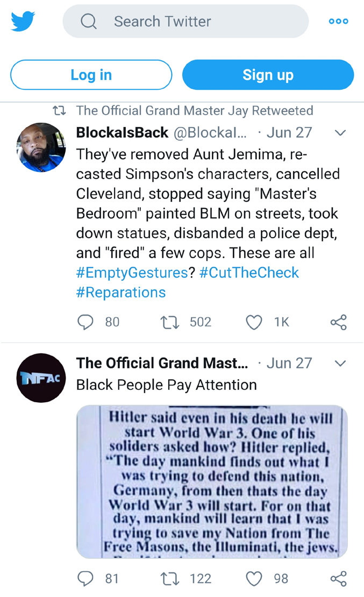Retweet the Black People Pay Attention tweet
This screenshot has height=597, width=364.
[x=170, y=578]
